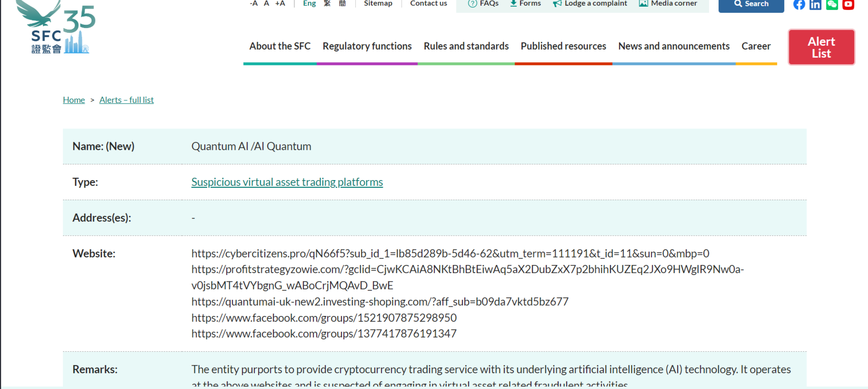Open News and announcements menu
The width and height of the screenshot is (868, 389).
tap(674, 46)
